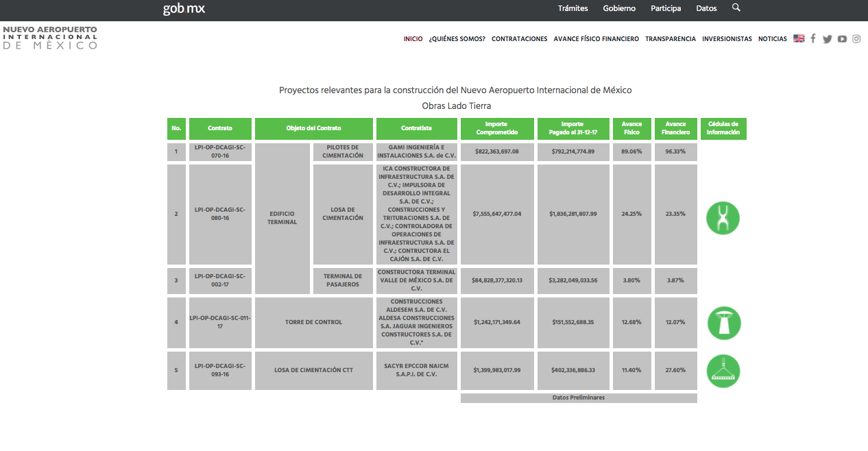The width and height of the screenshot is (868, 451).
Task: Open AVANCE FÍSICO FINANCIERO section
Action: coord(596,39)
